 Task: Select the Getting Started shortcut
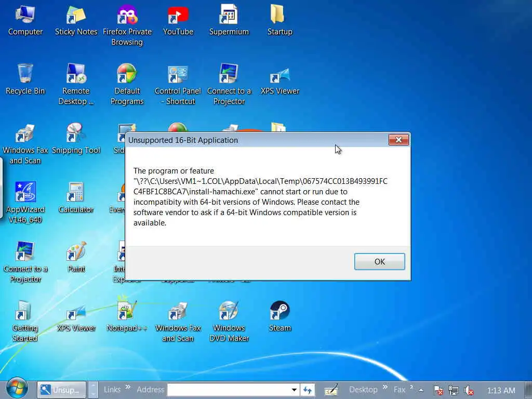point(25,321)
